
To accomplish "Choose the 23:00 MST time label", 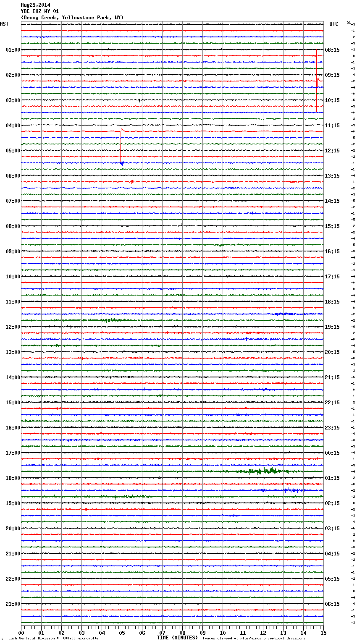I will (x=13, y=604).
